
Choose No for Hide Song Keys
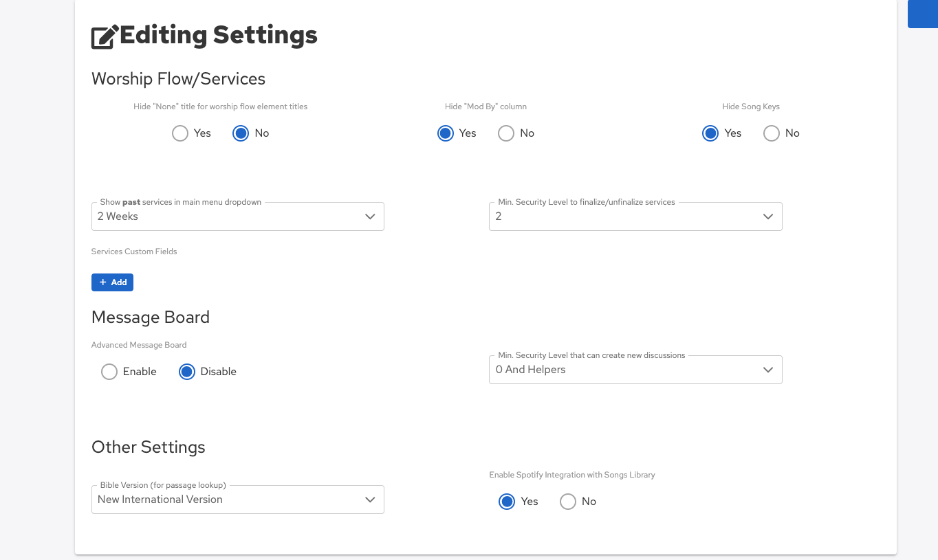(x=772, y=133)
